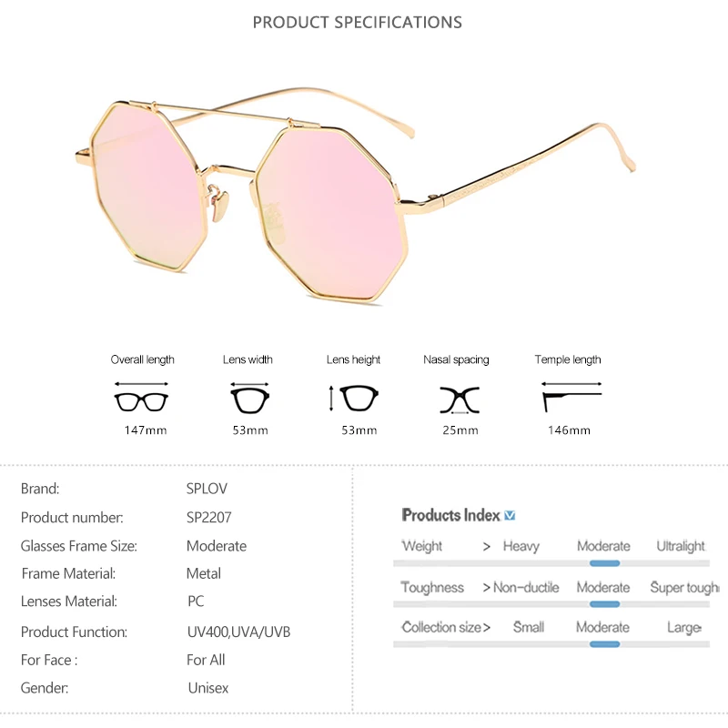Click the Weight Moderate slider indicator
This screenshot has height=728, width=728.
603,563
